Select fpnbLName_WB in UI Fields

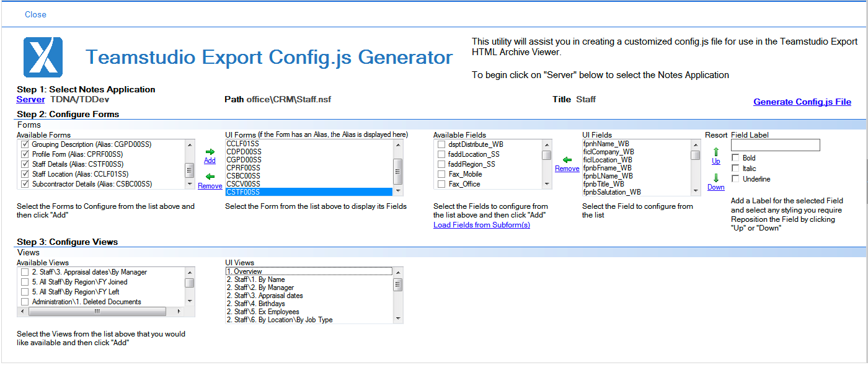point(636,176)
